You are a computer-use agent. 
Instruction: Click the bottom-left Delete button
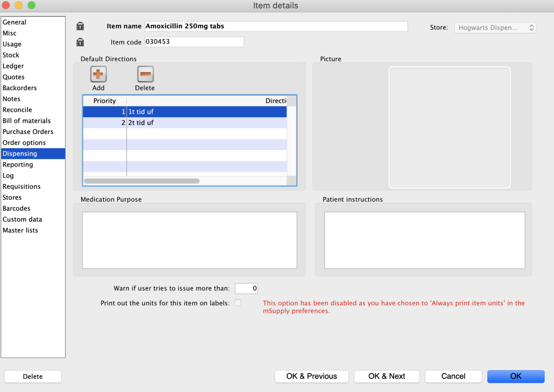pos(33,377)
